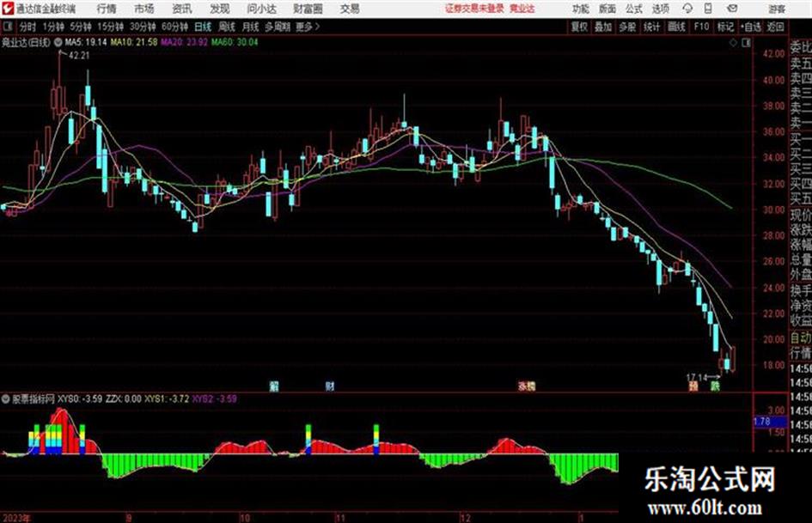Image resolution: width=812 pixels, height=523 pixels.
Task: Open the 多周期 multi-period view
Action: 278,27
